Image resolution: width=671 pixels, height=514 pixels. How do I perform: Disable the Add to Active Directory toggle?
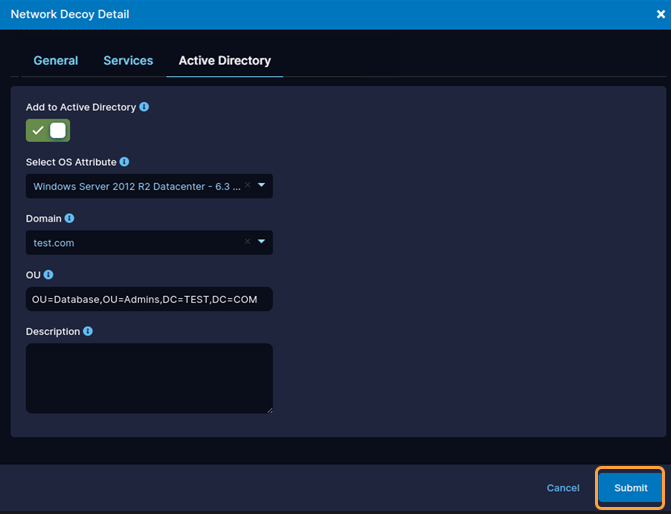pos(48,130)
